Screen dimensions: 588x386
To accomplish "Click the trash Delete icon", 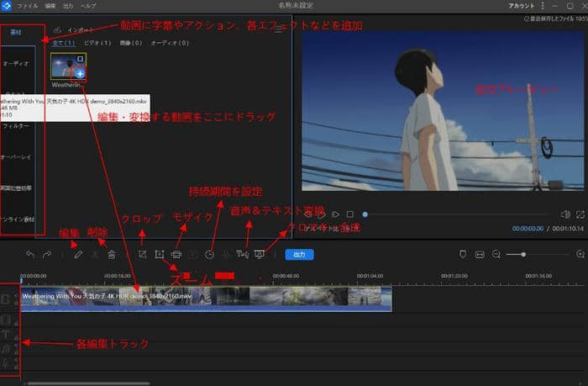I will coord(112,255).
